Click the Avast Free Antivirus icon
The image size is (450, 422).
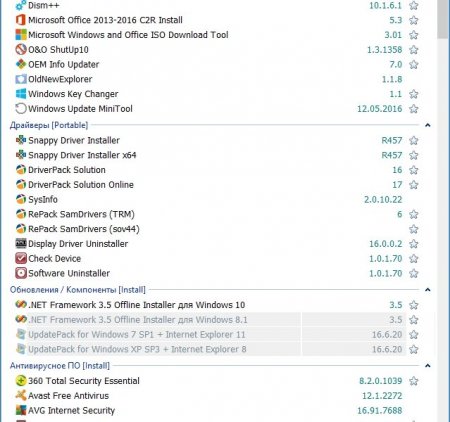21,396
